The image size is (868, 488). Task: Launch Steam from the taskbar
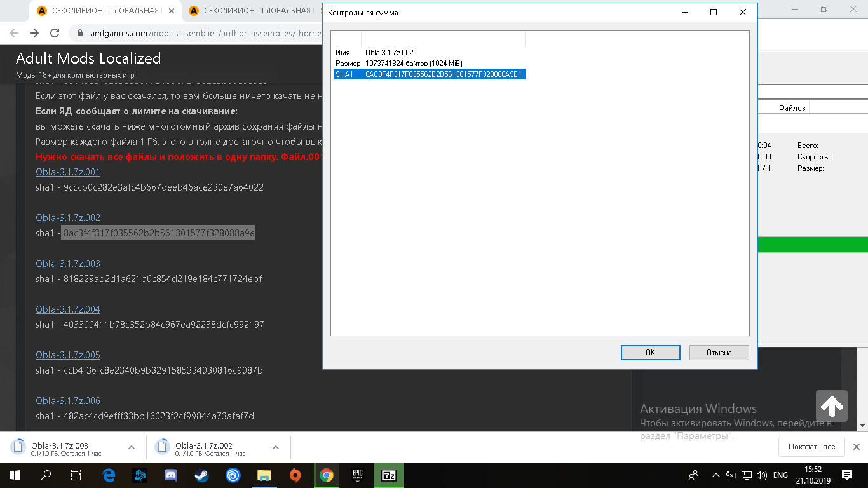201,475
